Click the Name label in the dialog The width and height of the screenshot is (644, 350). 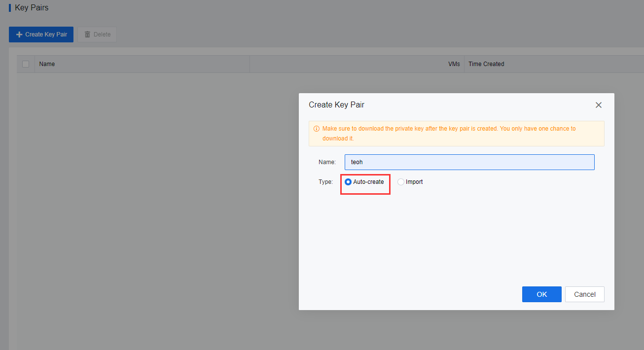click(x=327, y=162)
